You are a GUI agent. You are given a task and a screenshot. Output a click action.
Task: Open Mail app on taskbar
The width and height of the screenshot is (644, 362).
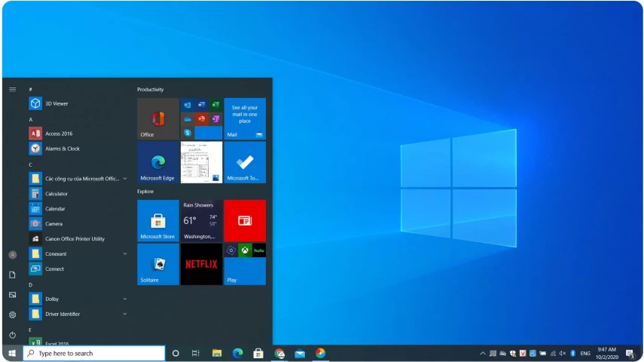click(x=300, y=354)
